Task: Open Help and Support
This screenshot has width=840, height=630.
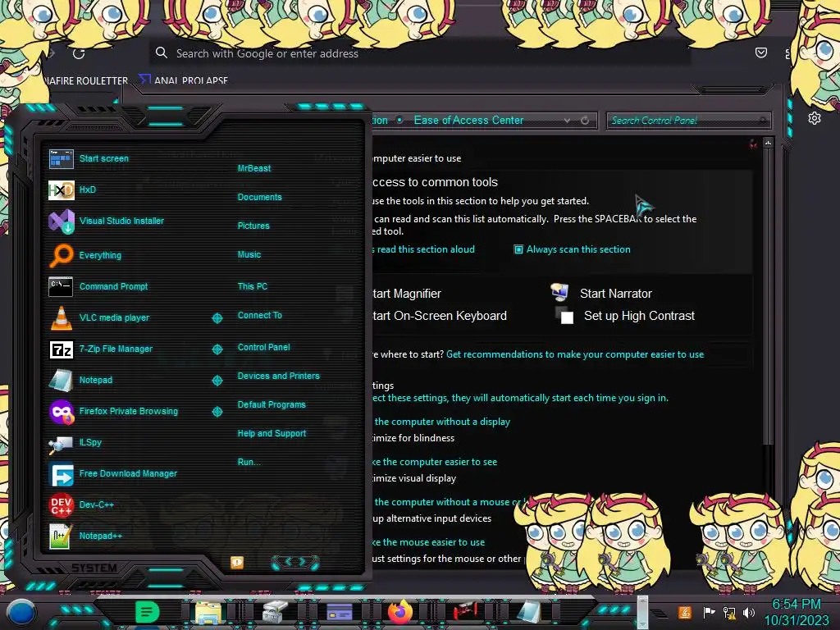Action: click(272, 433)
